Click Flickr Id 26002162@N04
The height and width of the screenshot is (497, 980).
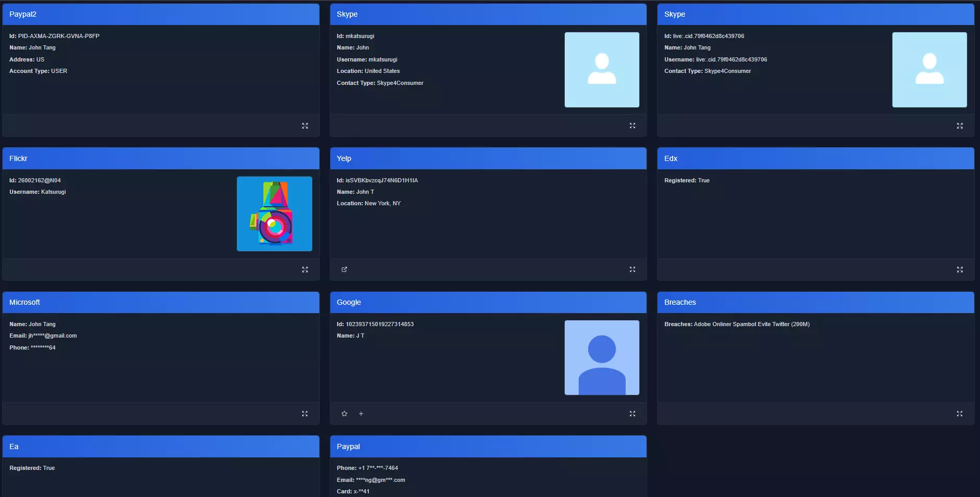(35, 180)
